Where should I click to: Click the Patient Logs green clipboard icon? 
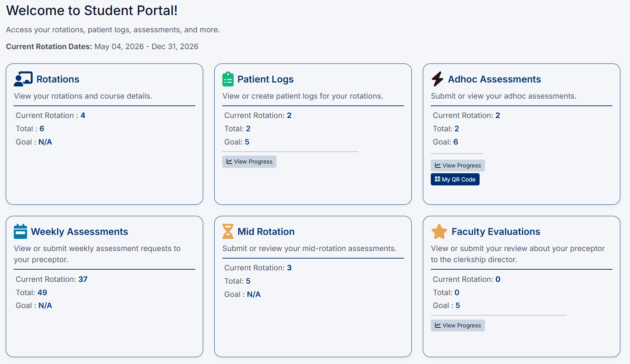click(228, 79)
